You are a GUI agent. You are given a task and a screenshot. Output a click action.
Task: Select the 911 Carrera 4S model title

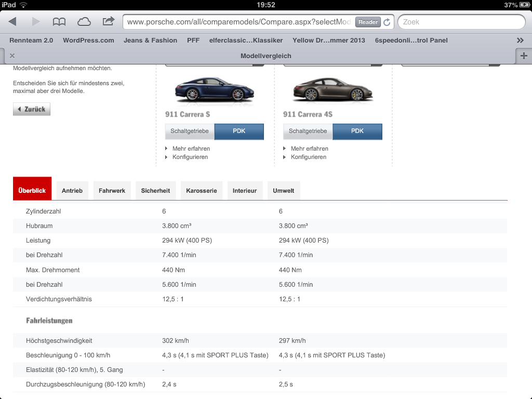point(308,114)
